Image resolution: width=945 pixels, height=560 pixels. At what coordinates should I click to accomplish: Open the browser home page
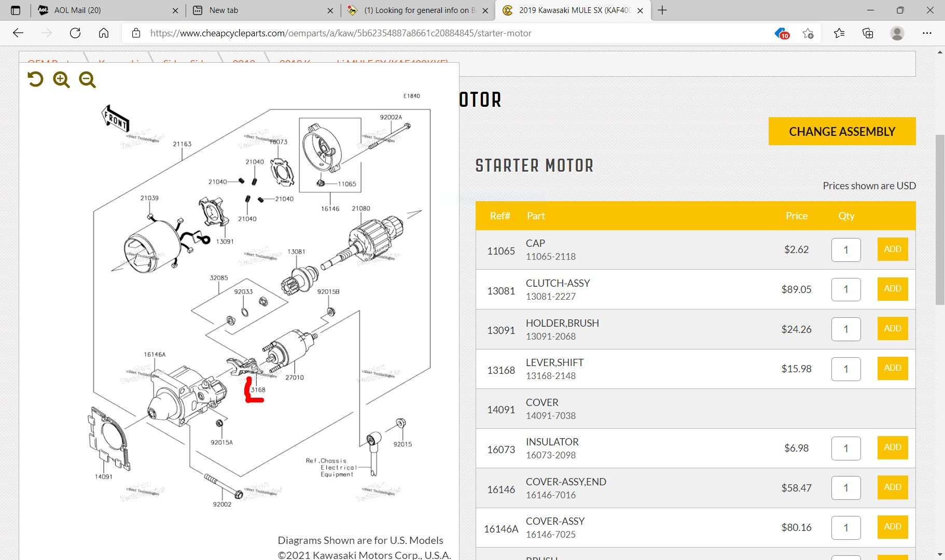[104, 33]
